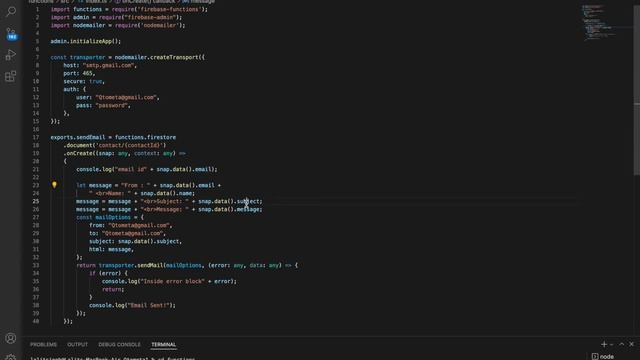Click 'secure: true,' on line 10
Screen dimensions: 640x360
(x=84, y=81)
